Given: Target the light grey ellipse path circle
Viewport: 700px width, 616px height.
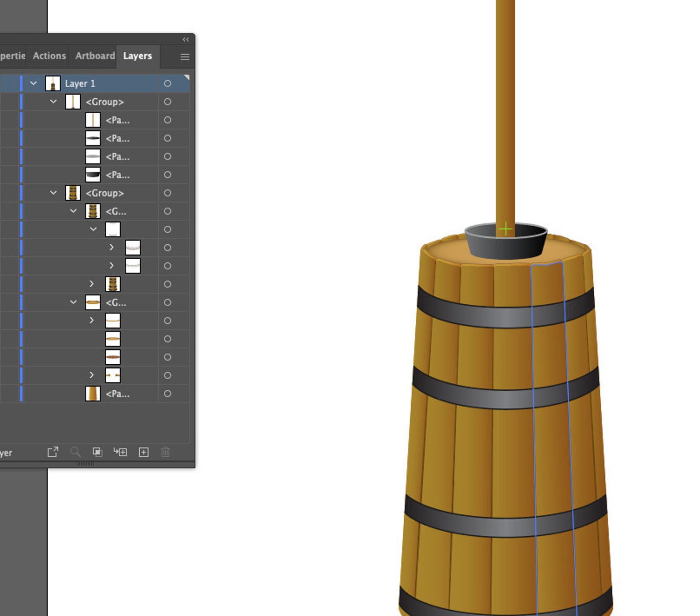Looking at the screenshot, I should click(168, 157).
